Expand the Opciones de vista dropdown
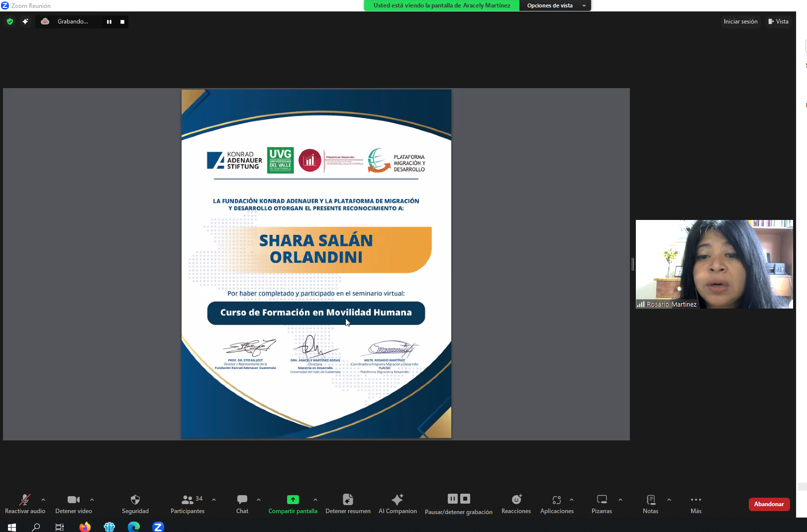 click(x=555, y=5)
